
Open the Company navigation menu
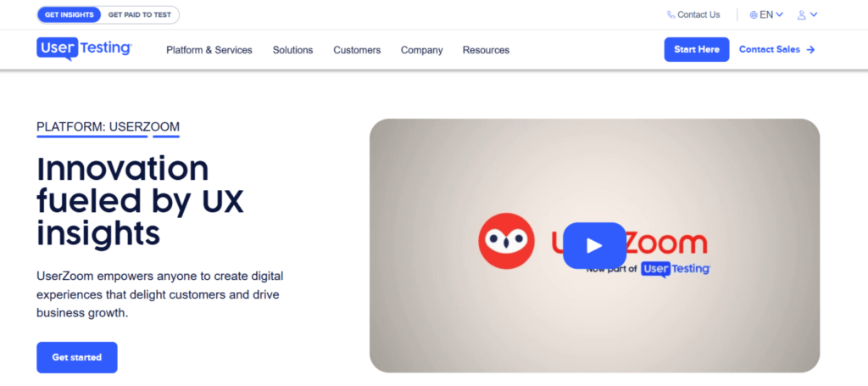coord(421,50)
